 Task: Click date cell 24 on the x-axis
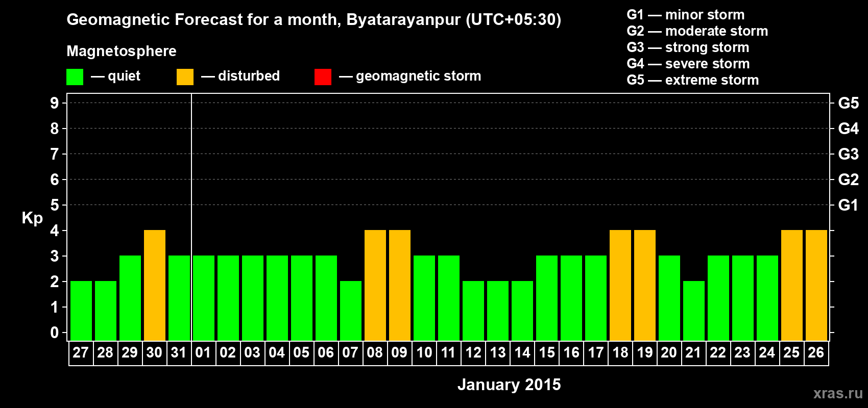point(767,353)
